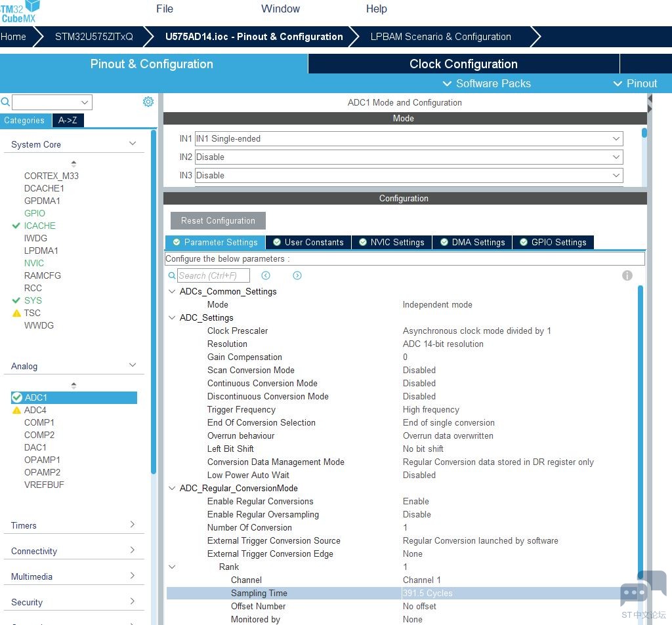
Task: Click the parameter search magnifier icon
Action: point(172,275)
